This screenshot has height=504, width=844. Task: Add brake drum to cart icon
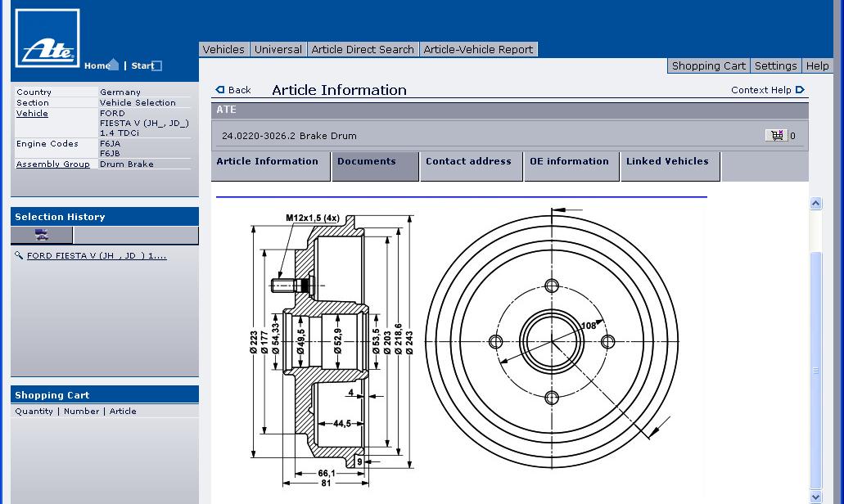[774, 136]
